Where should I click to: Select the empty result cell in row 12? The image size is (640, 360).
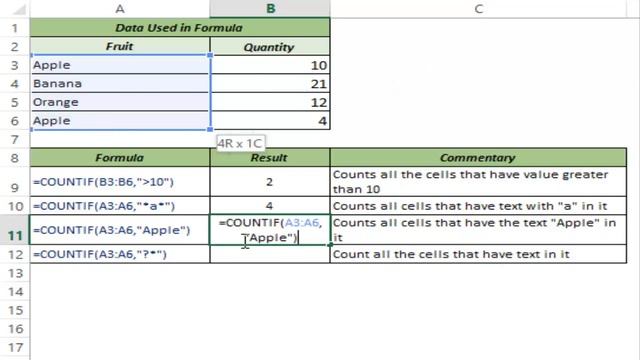click(270, 254)
